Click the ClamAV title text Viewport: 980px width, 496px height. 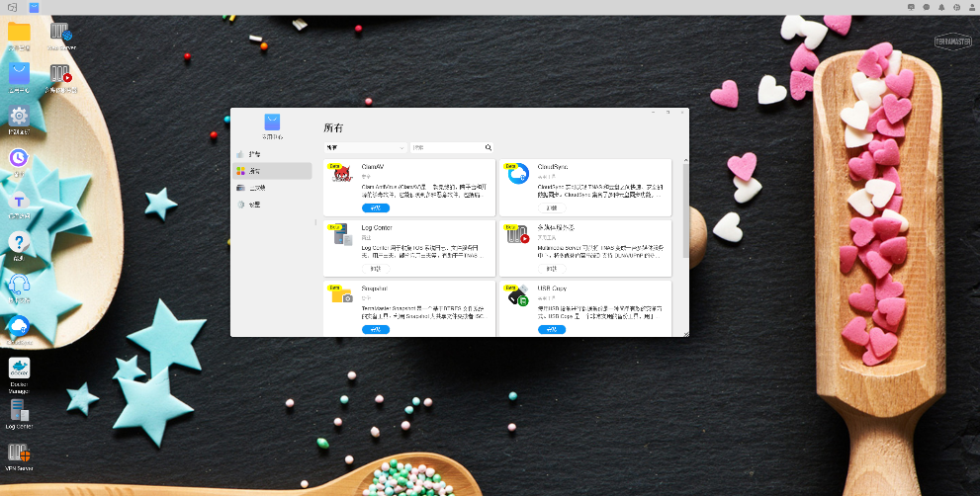[x=373, y=167]
